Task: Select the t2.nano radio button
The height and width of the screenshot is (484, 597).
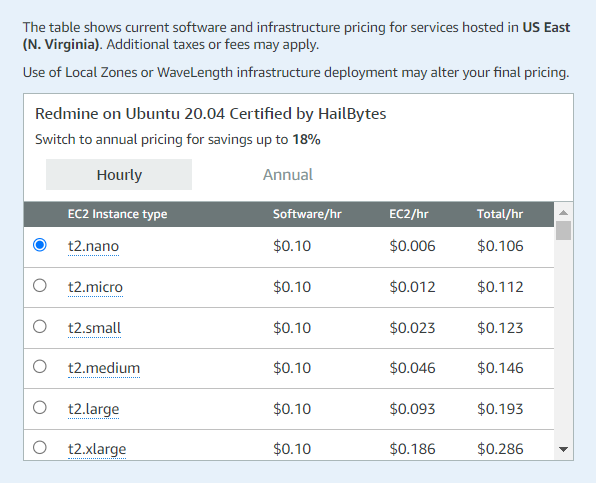Action: [x=40, y=245]
